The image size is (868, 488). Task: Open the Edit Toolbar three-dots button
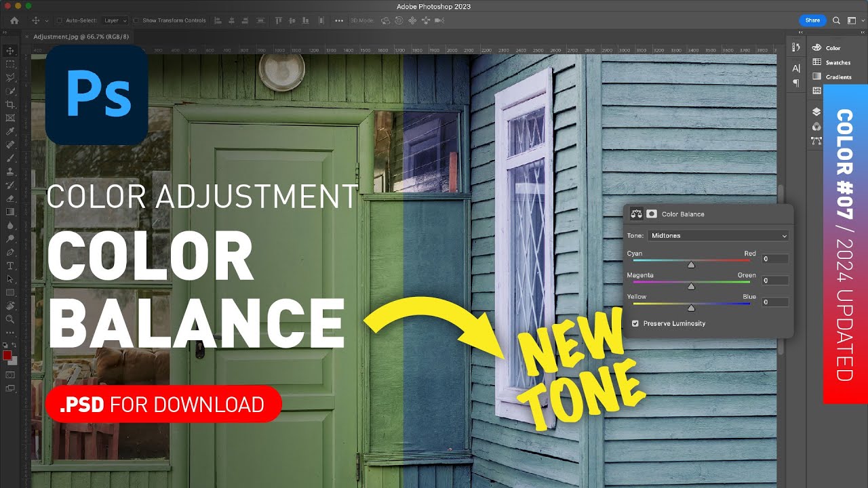[x=10, y=333]
